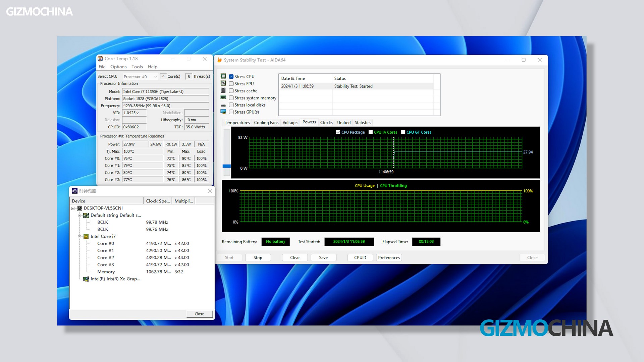Click the Stress cache chip icon

pos(223,90)
